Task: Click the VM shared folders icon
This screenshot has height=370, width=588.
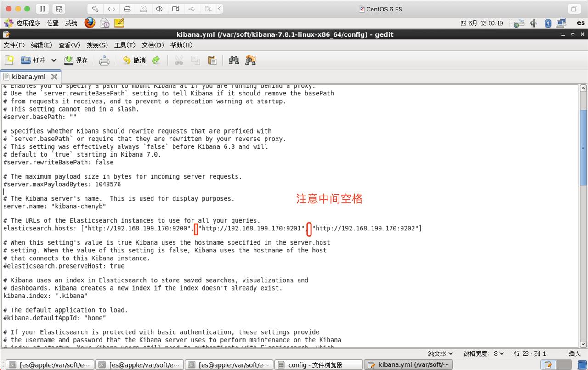Action: coord(208,9)
